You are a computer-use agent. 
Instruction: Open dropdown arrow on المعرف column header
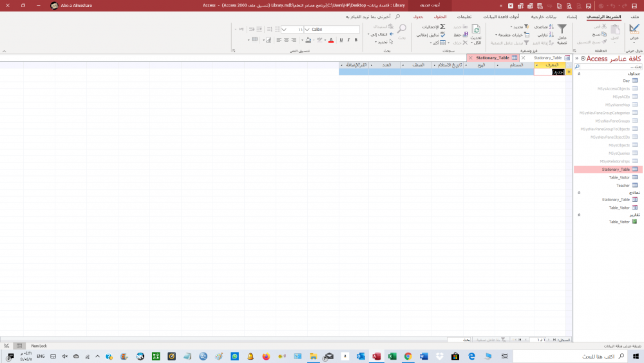536,65
